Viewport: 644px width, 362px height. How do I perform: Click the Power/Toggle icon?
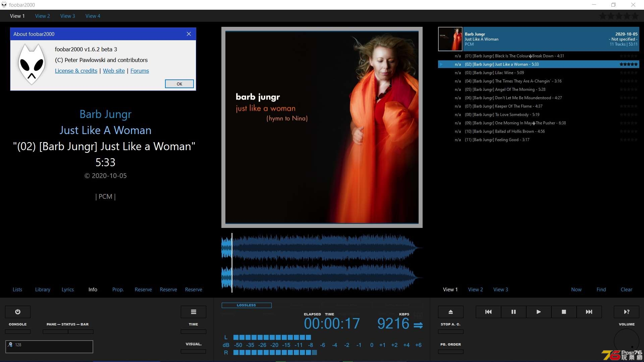click(x=18, y=312)
